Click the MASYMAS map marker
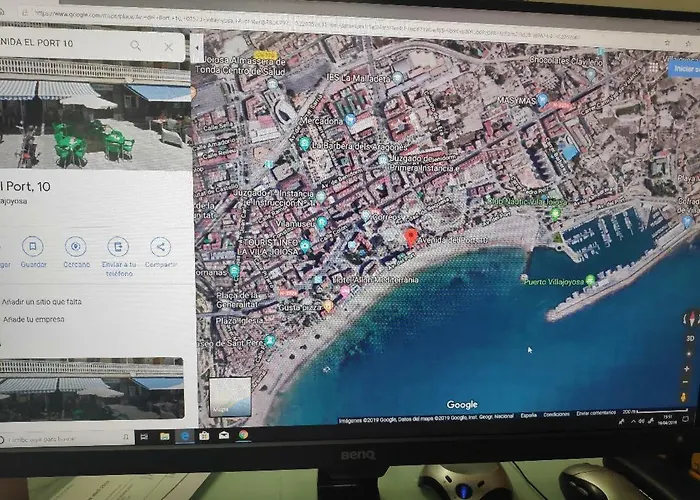The width and height of the screenshot is (700, 500). (x=542, y=100)
